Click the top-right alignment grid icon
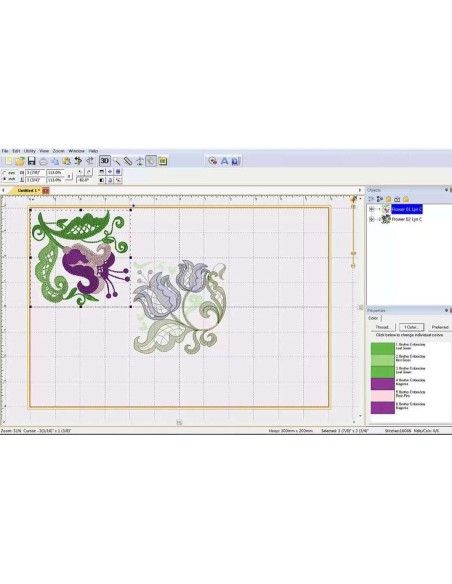This screenshot has height=584, width=452. click(118, 172)
